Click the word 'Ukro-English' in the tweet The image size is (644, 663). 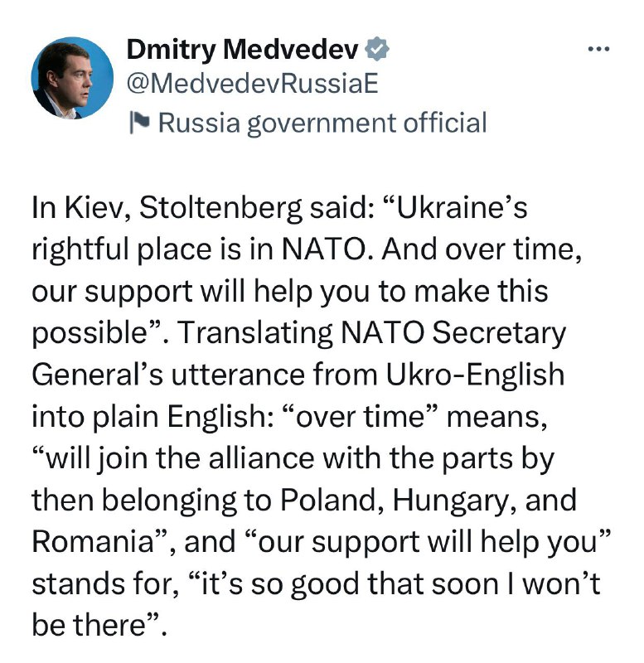point(475,375)
